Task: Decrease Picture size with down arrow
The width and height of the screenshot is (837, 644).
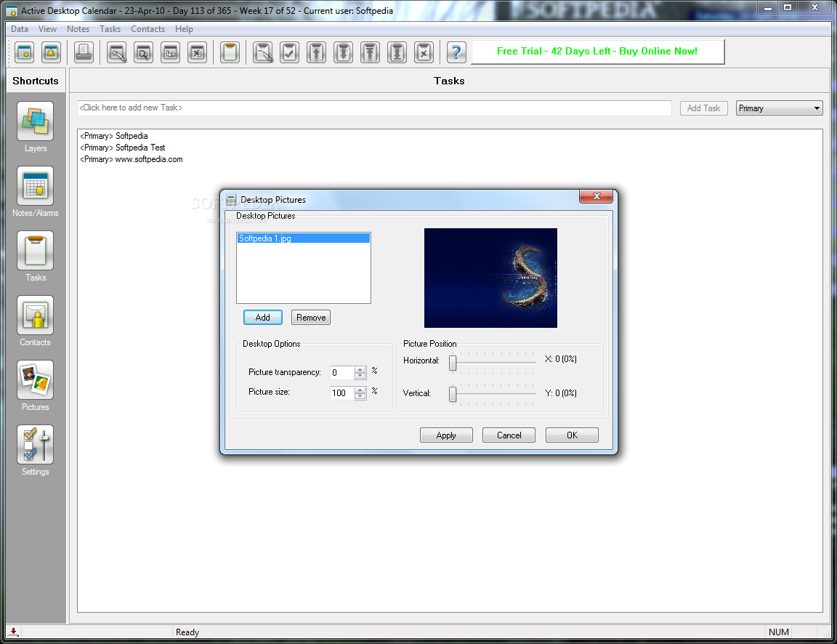Action: click(x=360, y=396)
